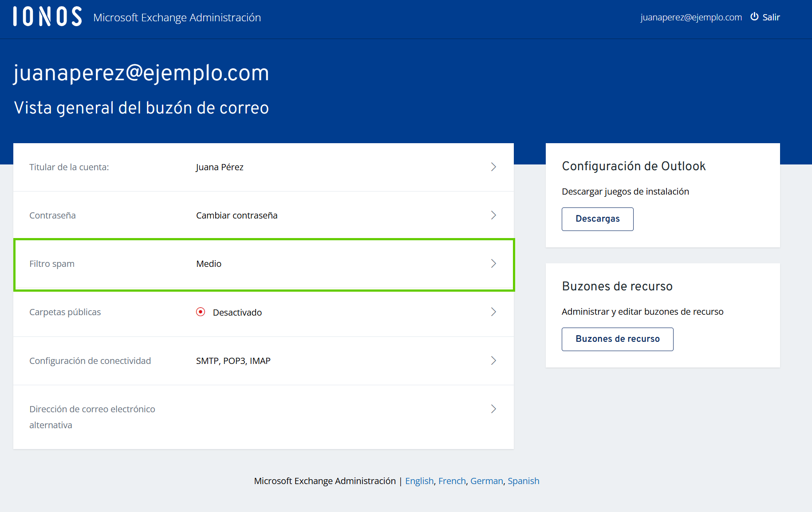The width and height of the screenshot is (812, 512).
Task: Click the IONOS logo
Action: coord(46,17)
